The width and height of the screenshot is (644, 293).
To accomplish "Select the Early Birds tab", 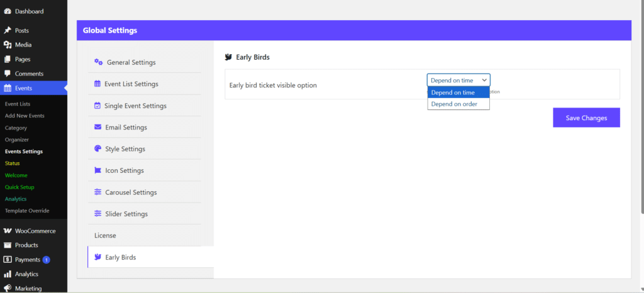I will pos(151,257).
